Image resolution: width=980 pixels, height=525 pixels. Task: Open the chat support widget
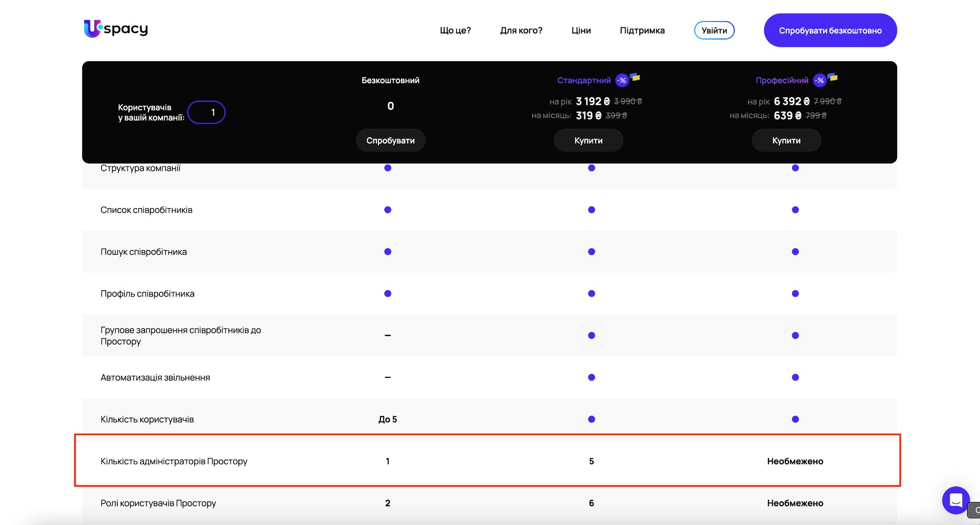click(956, 500)
